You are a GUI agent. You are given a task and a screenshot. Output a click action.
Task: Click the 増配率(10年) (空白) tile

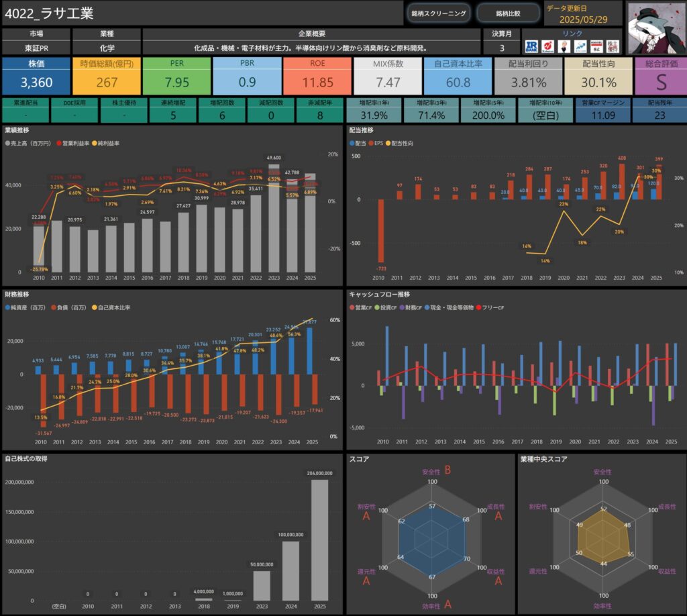[x=545, y=111]
